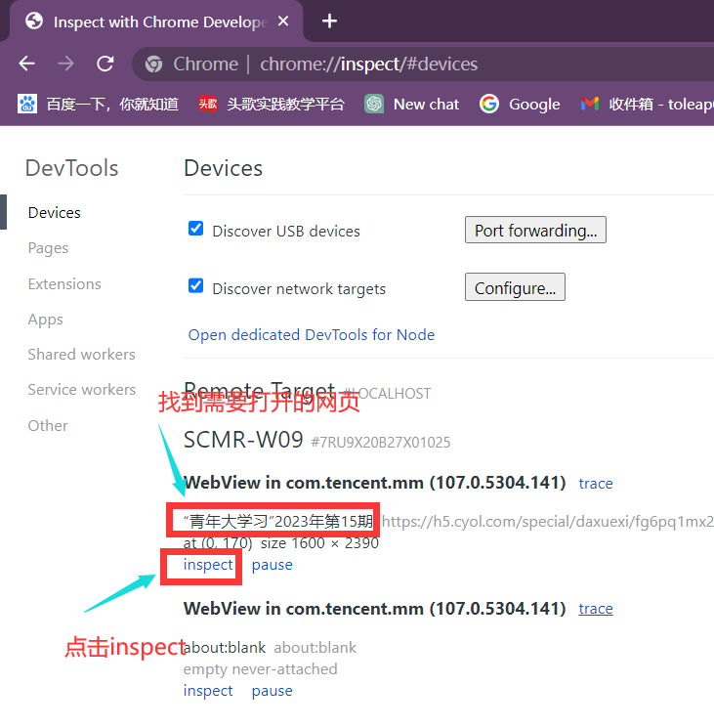Open the New chat bookmark
Screen dimensions: 714x728
coord(411,104)
